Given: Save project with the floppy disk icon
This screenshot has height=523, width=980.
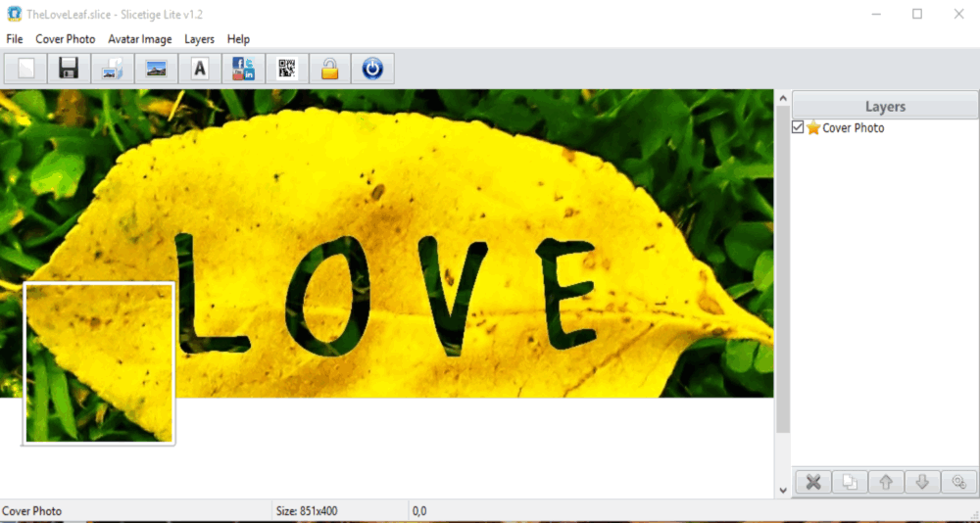Looking at the screenshot, I should coord(69,69).
